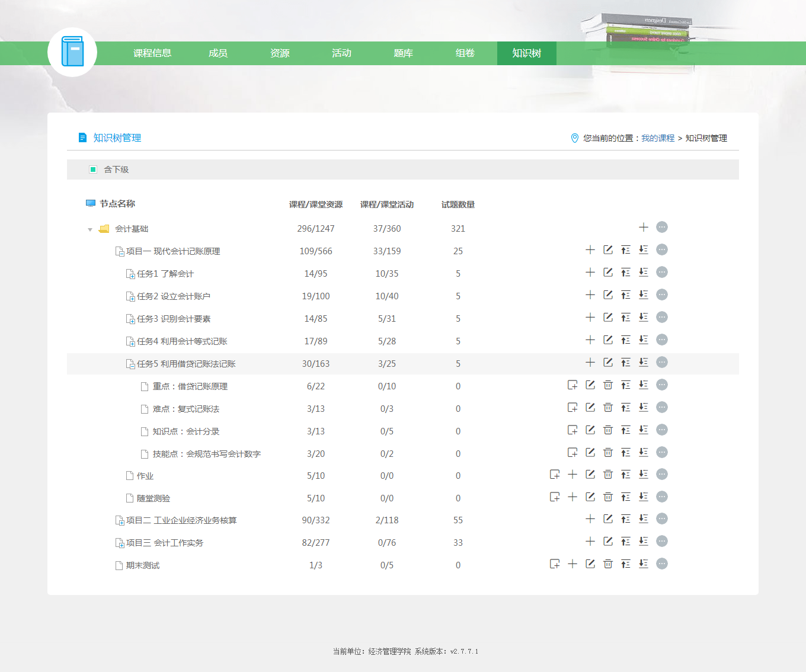Click question count 55 for 项目二

click(458, 520)
